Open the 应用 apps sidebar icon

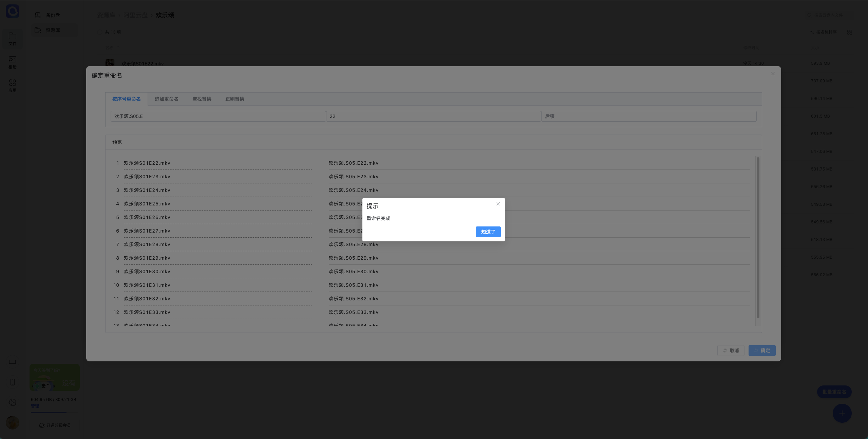(x=13, y=85)
